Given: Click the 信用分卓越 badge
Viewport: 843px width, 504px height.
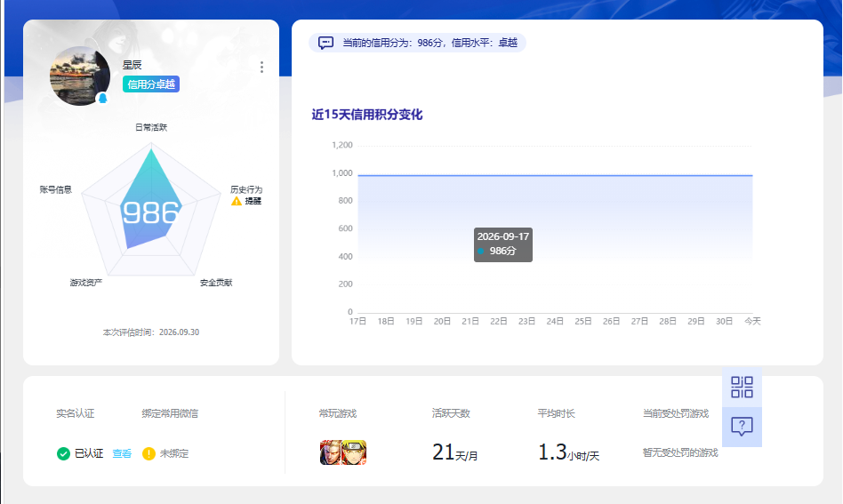Looking at the screenshot, I should (151, 84).
